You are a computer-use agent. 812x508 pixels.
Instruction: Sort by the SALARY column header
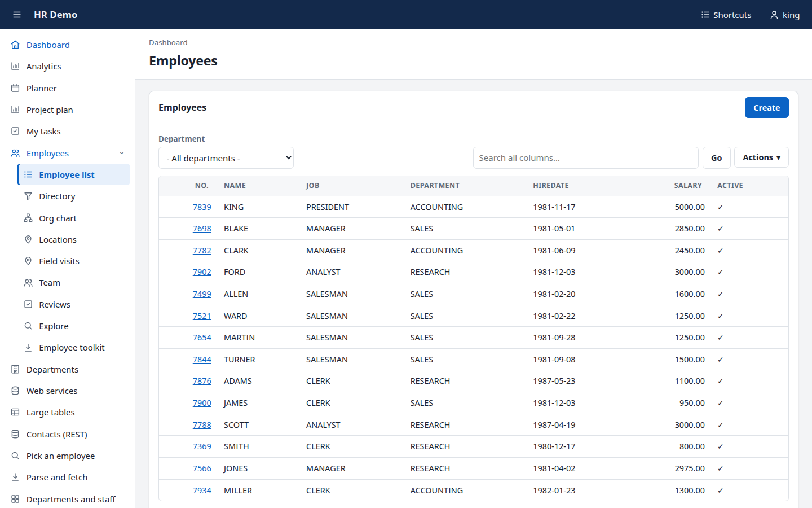pos(688,186)
